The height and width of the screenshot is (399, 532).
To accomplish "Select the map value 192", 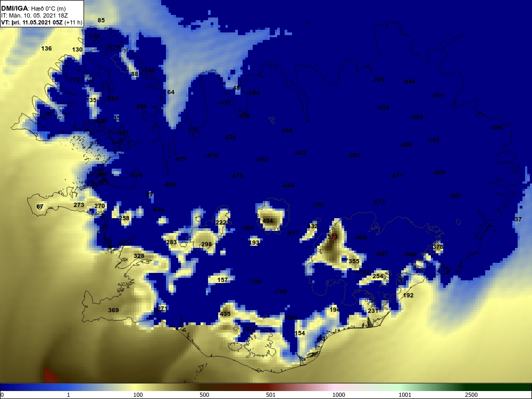I will (408, 295).
